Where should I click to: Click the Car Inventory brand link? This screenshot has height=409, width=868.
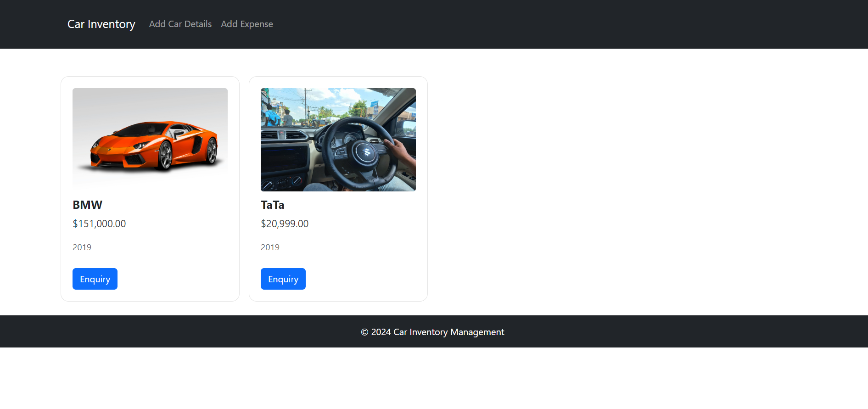[101, 24]
